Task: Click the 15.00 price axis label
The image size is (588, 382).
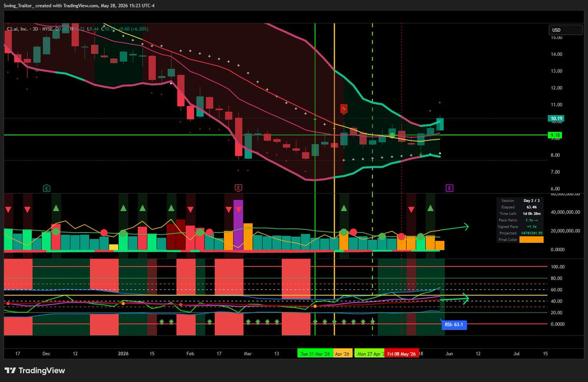Action: tap(556, 38)
